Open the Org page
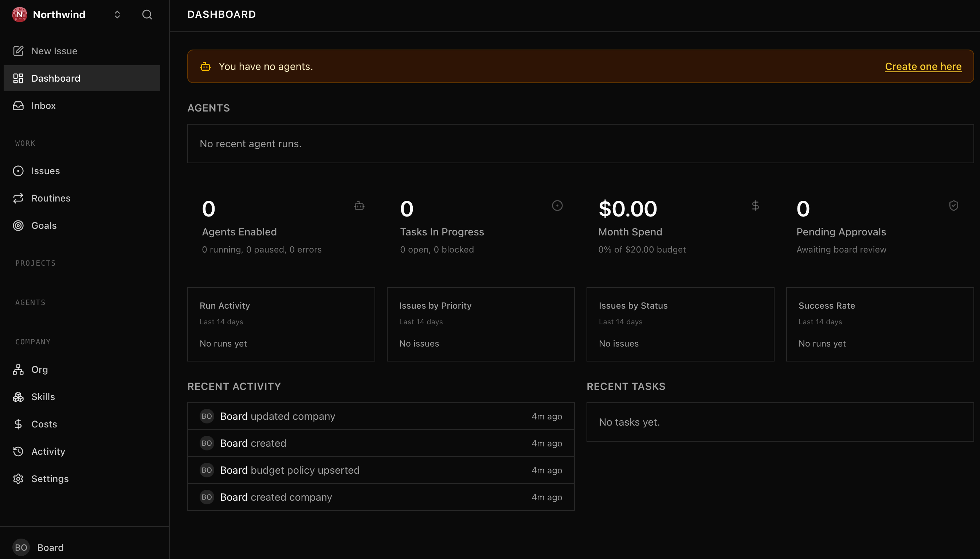 pos(82,370)
